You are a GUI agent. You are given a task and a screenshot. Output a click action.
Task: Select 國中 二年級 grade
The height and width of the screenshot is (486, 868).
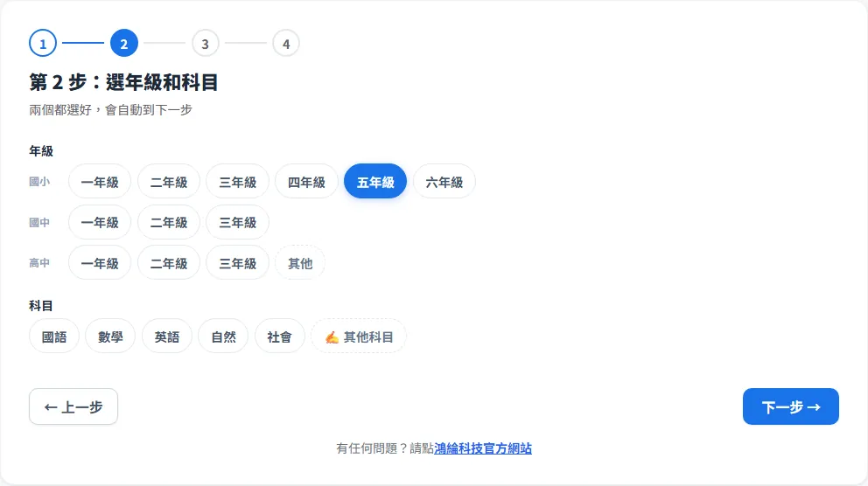(x=169, y=222)
